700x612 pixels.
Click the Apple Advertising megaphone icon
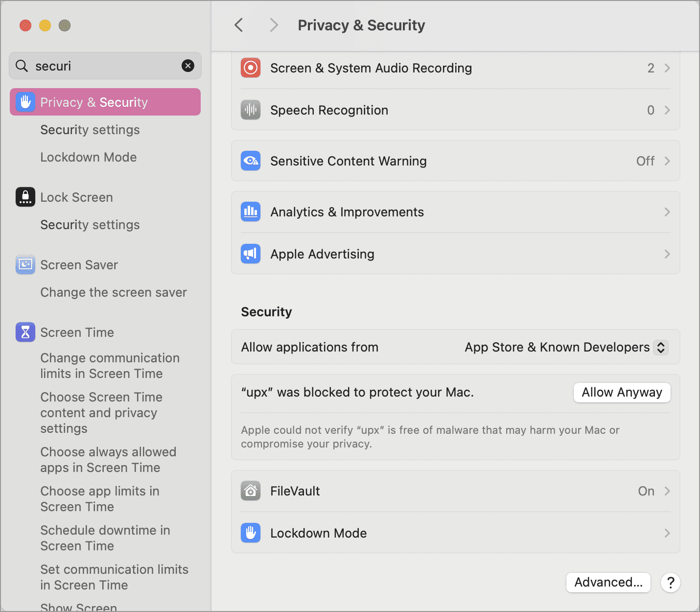(250, 254)
